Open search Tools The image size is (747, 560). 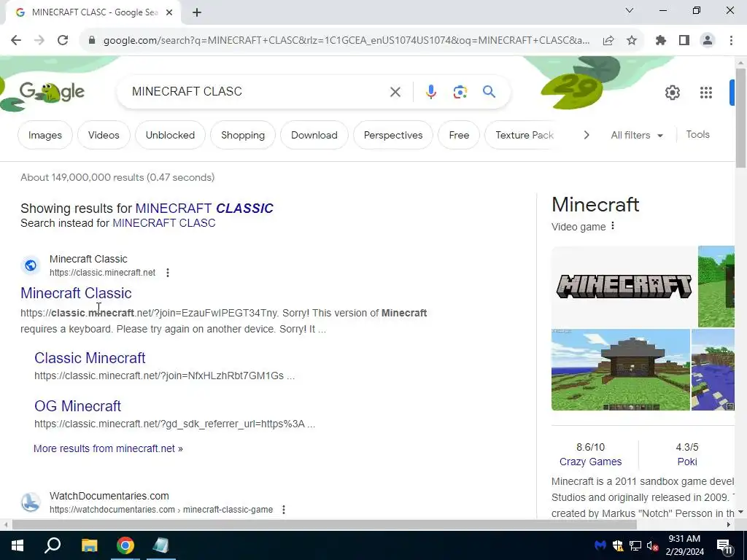coord(698,135)
